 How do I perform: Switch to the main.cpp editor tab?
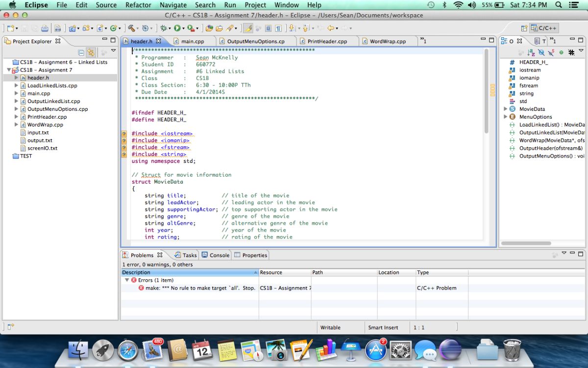coord(192,41)
